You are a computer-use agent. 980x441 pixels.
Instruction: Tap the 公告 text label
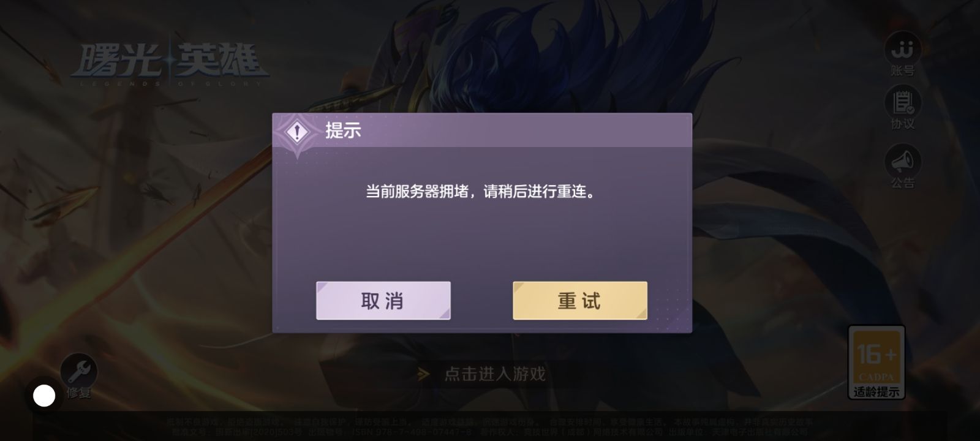click(903, 183)
